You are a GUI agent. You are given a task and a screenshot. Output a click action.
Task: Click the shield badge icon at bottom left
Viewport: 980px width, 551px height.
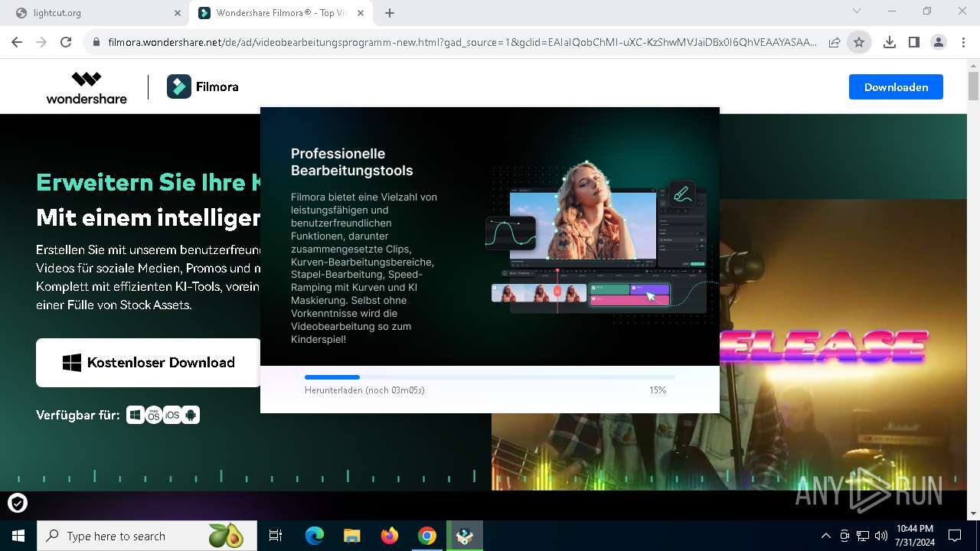[x=18, y=503]
